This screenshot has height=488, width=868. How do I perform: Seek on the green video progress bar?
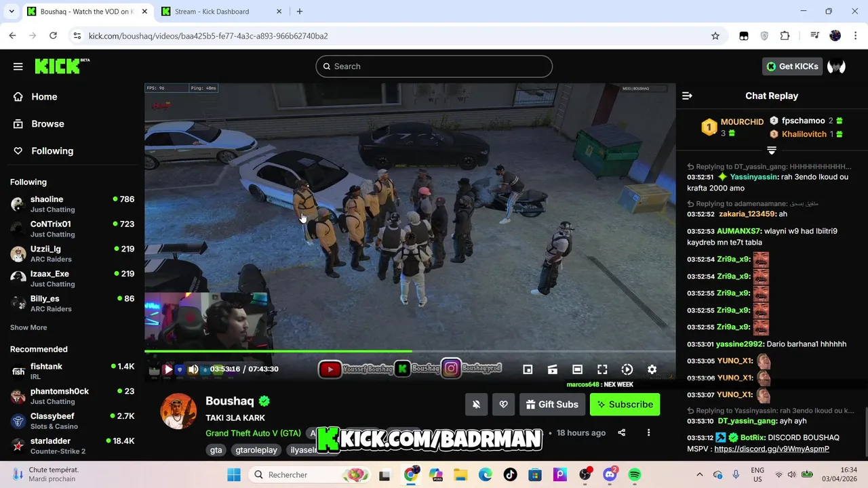click(x=410, y=351)
